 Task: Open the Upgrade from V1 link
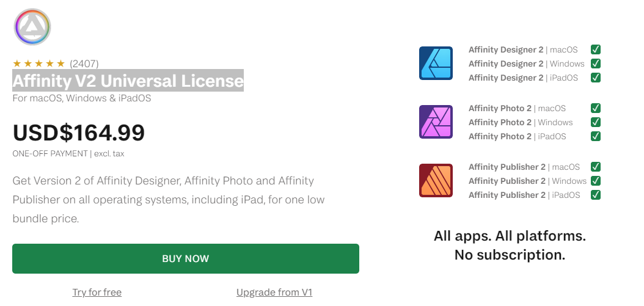click(274, 293)
